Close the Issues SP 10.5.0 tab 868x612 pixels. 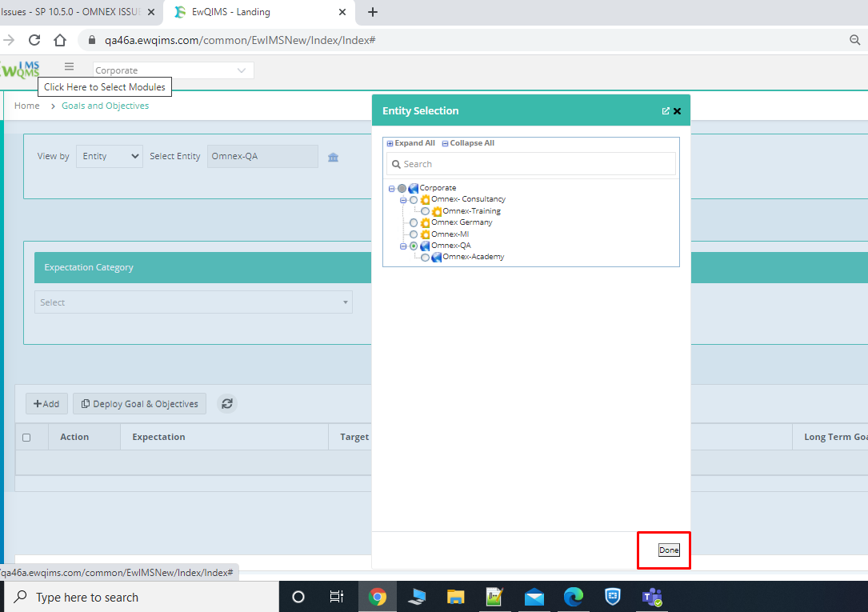coord(150,12)
